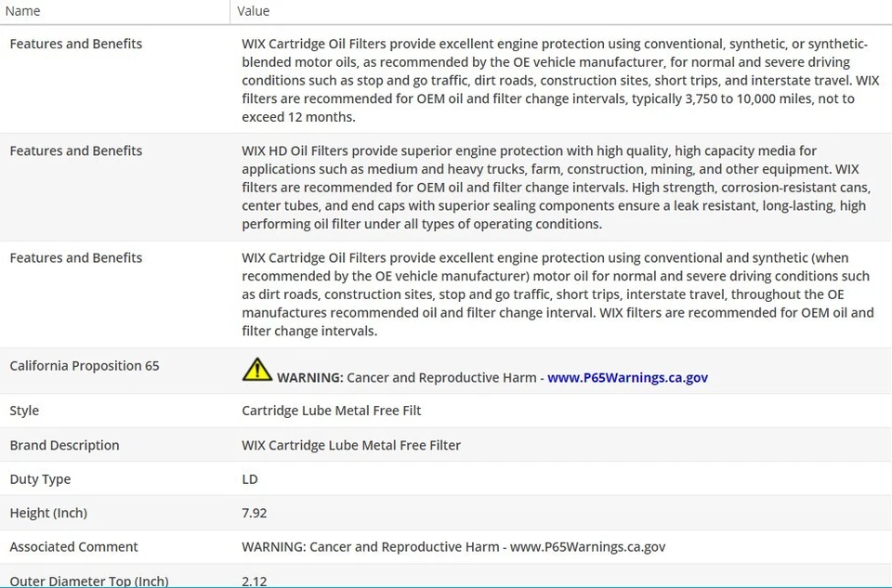
Task: Click the Name column header
Action: point(22,11)
